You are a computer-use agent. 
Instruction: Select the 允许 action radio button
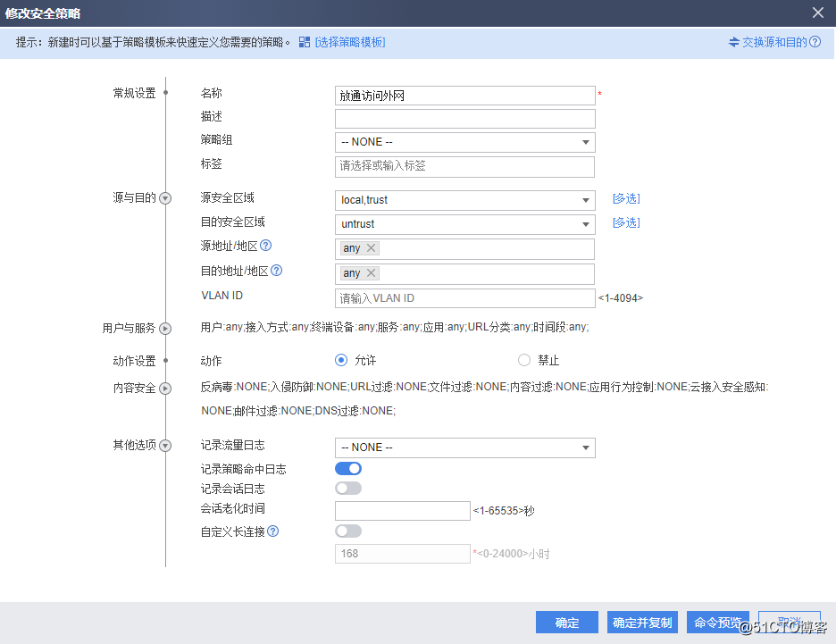(341, 360)
